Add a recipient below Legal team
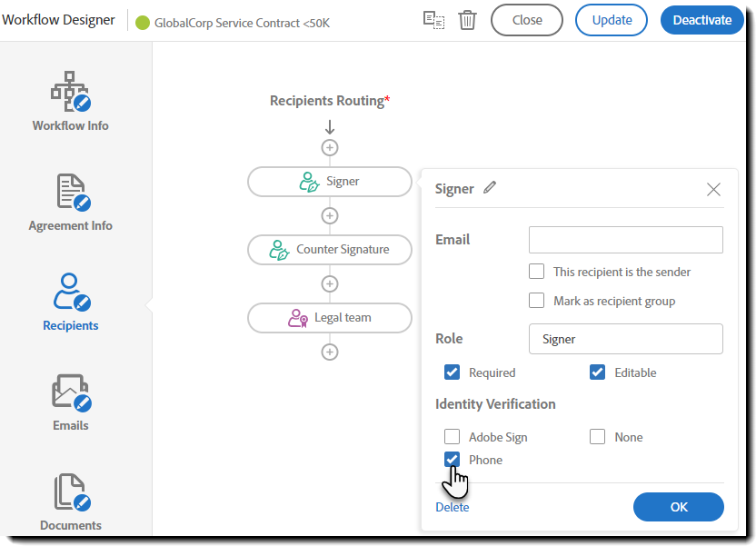756x546 pixels. click(x=329, y=352)
